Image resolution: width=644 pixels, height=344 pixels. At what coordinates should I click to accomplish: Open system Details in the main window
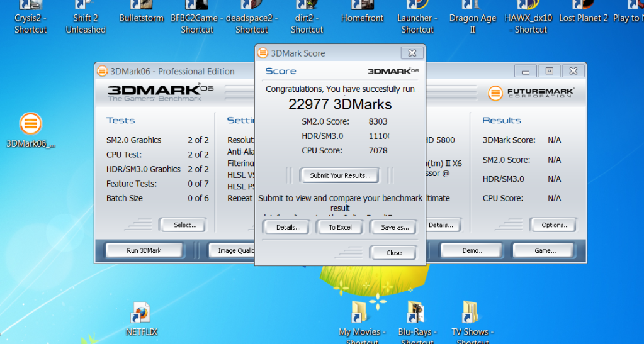click(443, 225)
